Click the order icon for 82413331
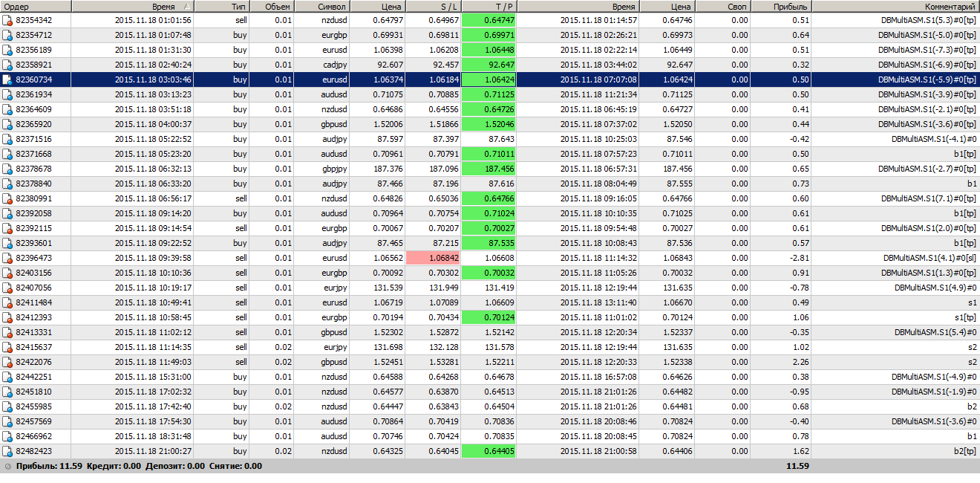980x483 pixels. pos(7,332)
